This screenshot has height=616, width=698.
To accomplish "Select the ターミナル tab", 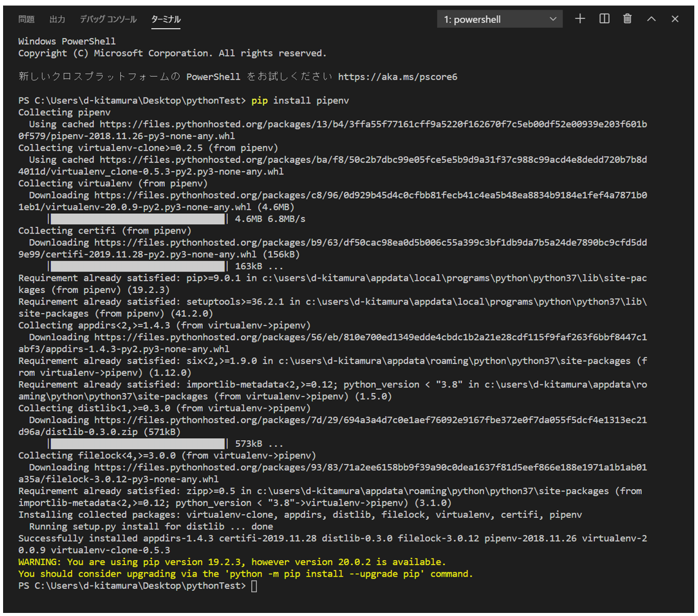I will point(165,19).
